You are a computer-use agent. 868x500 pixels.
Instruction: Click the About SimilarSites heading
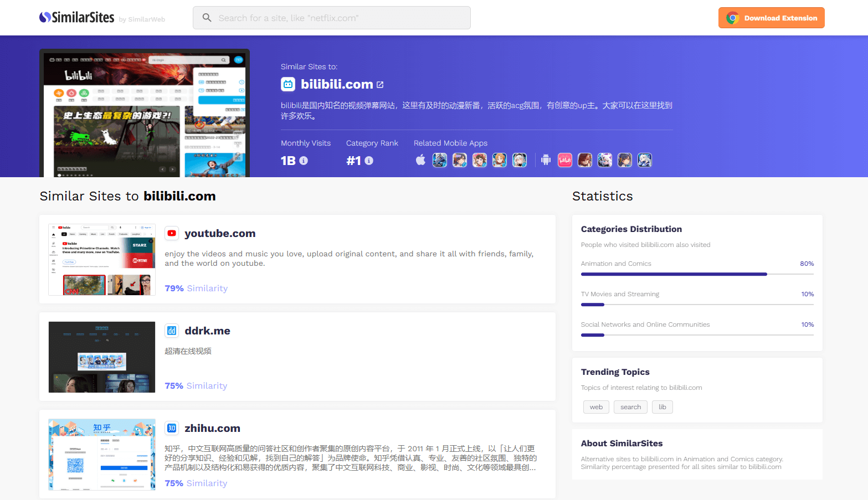pos(622,444)
